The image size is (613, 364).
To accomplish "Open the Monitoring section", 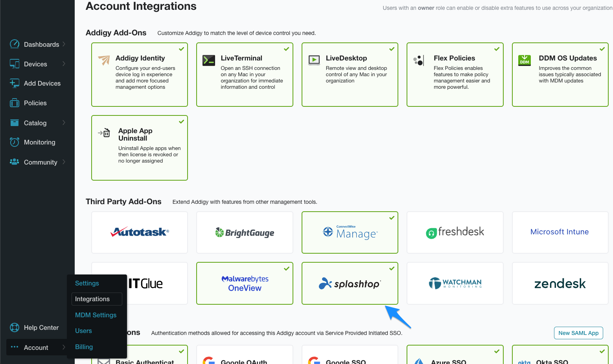I will coord(15,142).
